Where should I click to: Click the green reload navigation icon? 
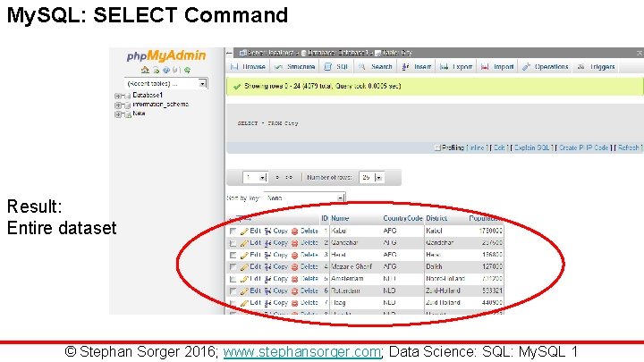(187, 71)
